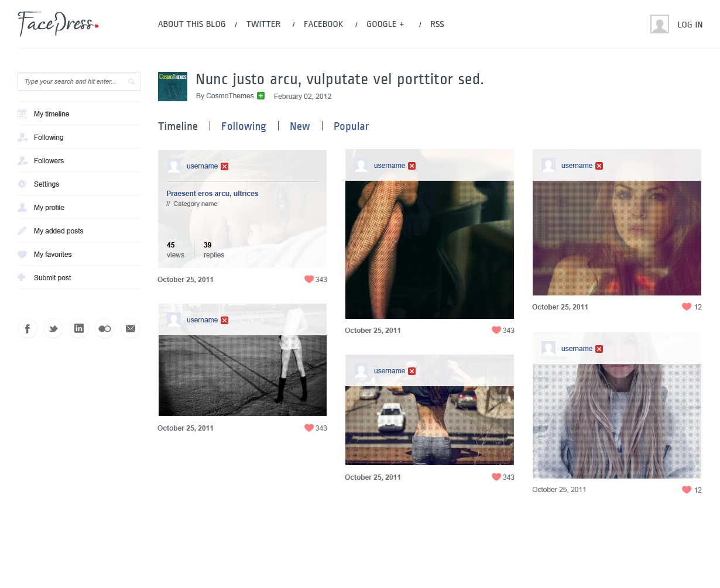Click the CosmoThemes author avatar image

tap(173, 87)
